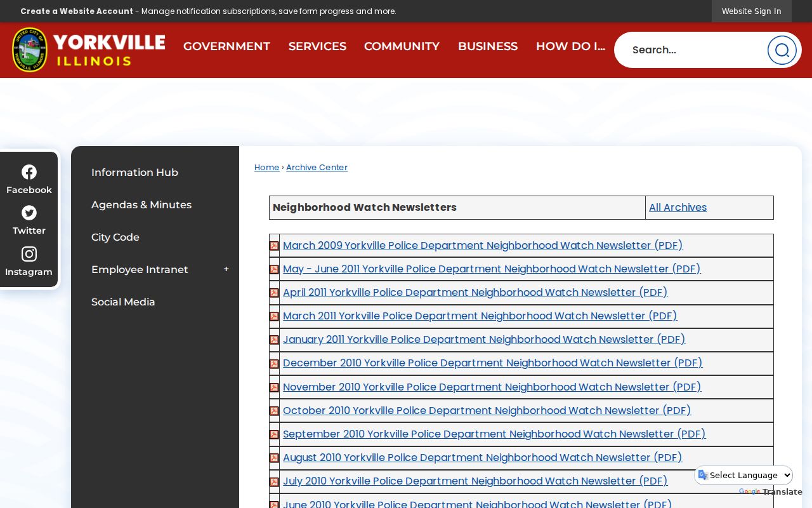This screenshot has width=812, height=508.
Task: Click PDF icon beside October 2010 newsletter
Action: [x=274, y=411]
